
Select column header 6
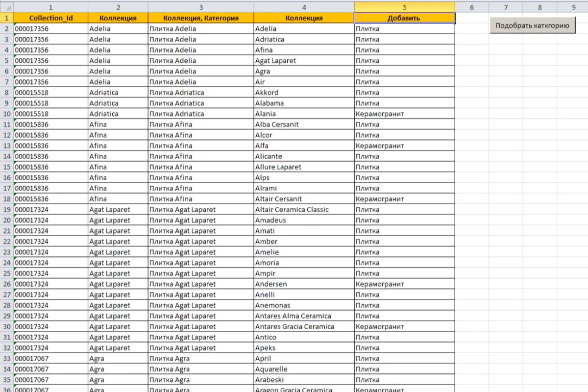[x=471, y=7]
